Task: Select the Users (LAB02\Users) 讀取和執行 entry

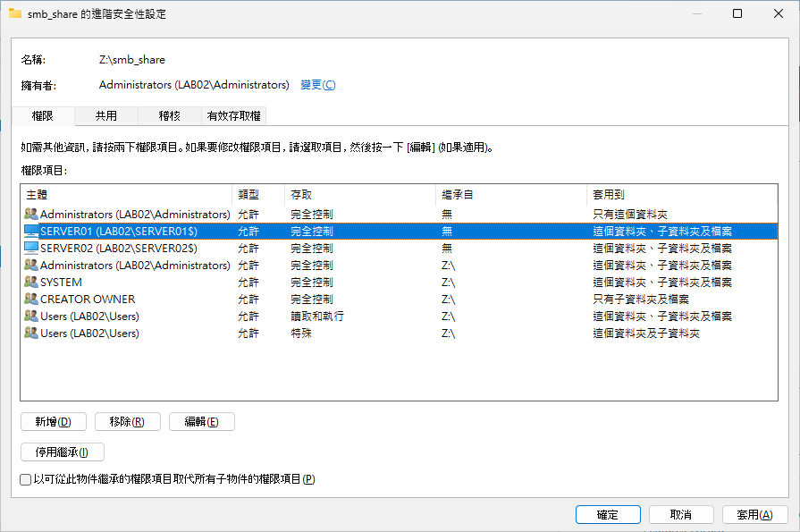Action: [399, 316]
